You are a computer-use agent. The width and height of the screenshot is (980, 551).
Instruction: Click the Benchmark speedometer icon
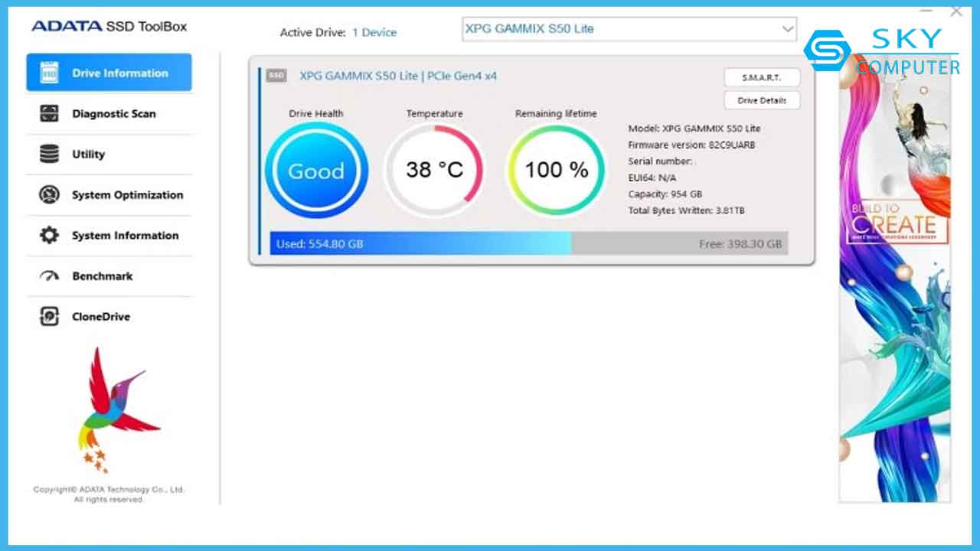click(x=49, y=276)
